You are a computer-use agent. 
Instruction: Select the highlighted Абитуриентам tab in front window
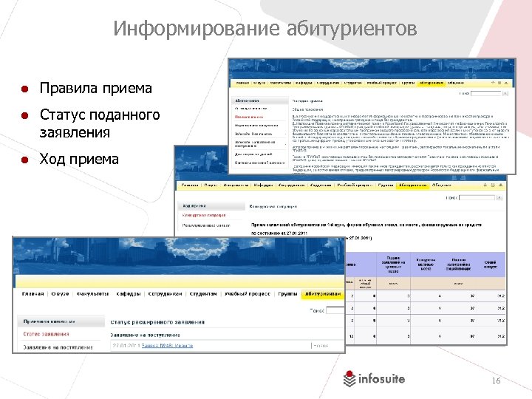coord(323,294)
